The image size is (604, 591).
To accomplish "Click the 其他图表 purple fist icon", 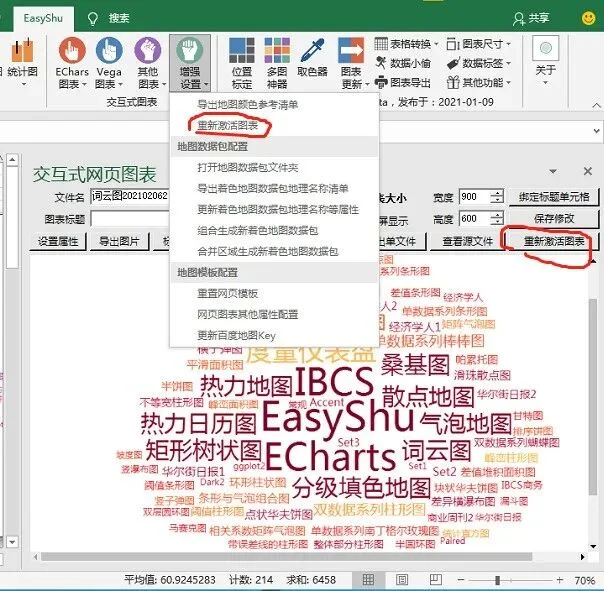I will (x=149, y=63).
